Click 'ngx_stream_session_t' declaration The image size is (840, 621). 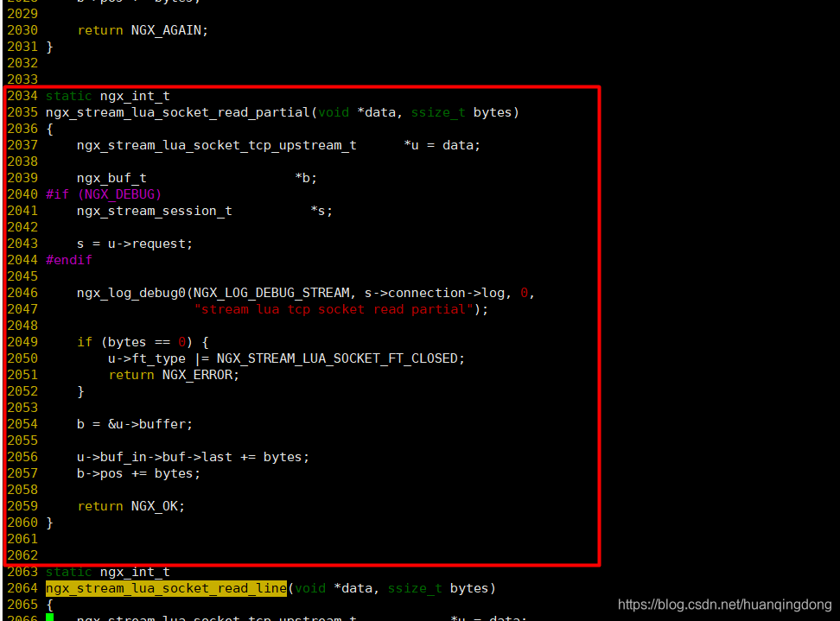(155, 211)
